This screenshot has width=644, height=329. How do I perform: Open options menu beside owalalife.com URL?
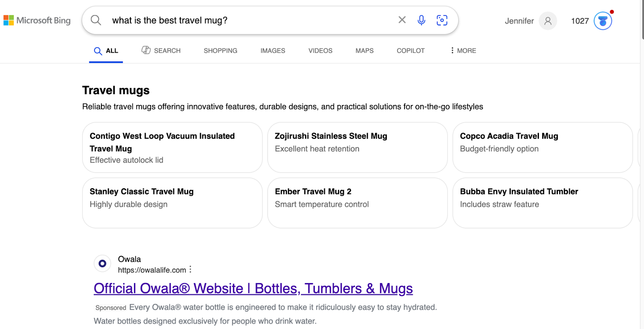pos(190,269)
